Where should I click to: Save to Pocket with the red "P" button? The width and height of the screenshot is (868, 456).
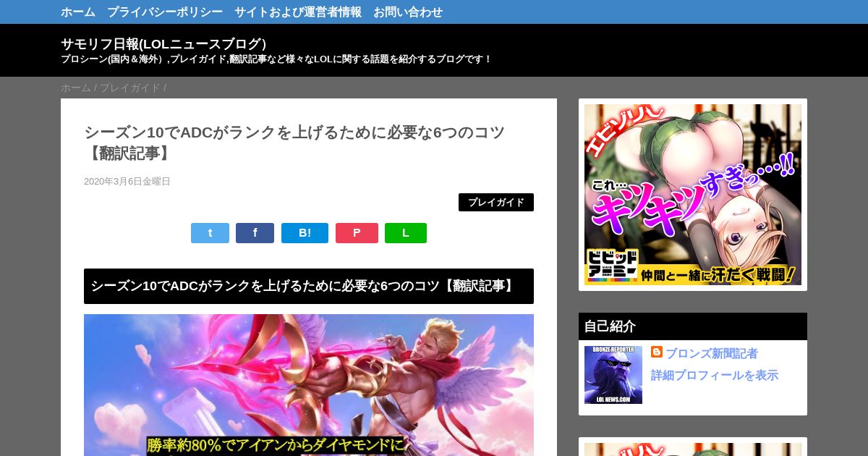(357, 233)
